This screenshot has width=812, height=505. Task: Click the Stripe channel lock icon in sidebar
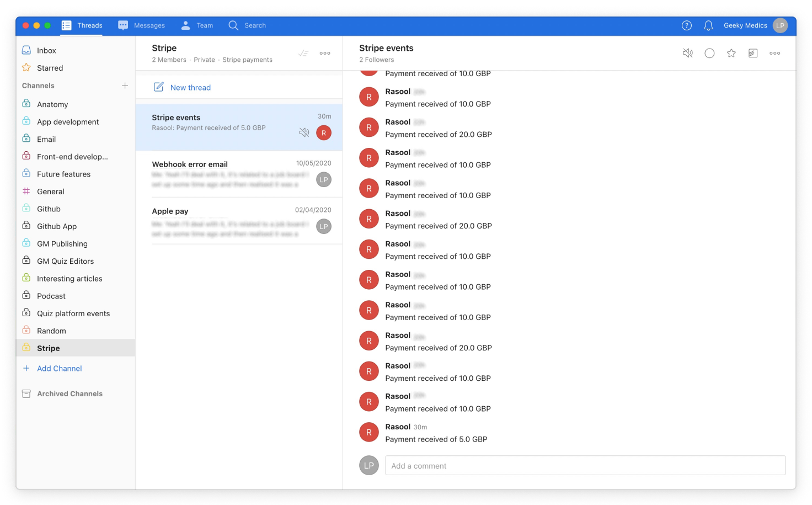pos(26,347)
